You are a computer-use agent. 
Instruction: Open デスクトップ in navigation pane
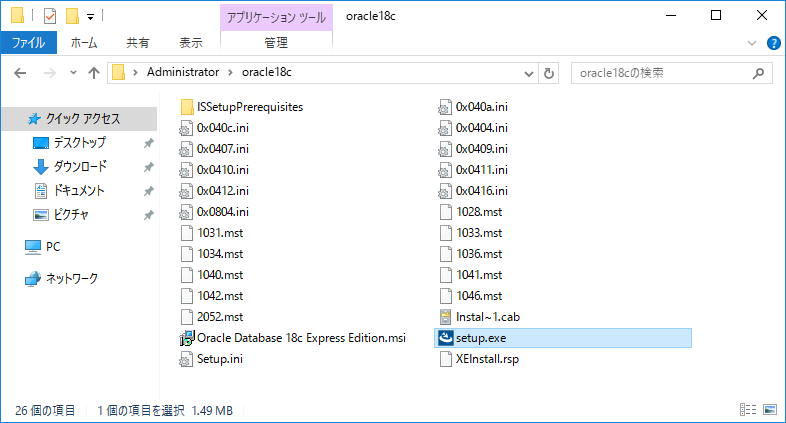point(79,143)
